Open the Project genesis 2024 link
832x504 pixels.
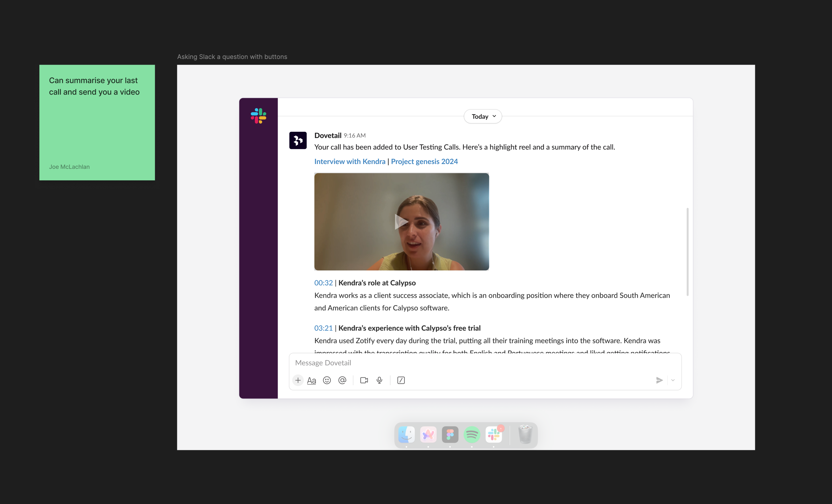[x=424, y=161]
